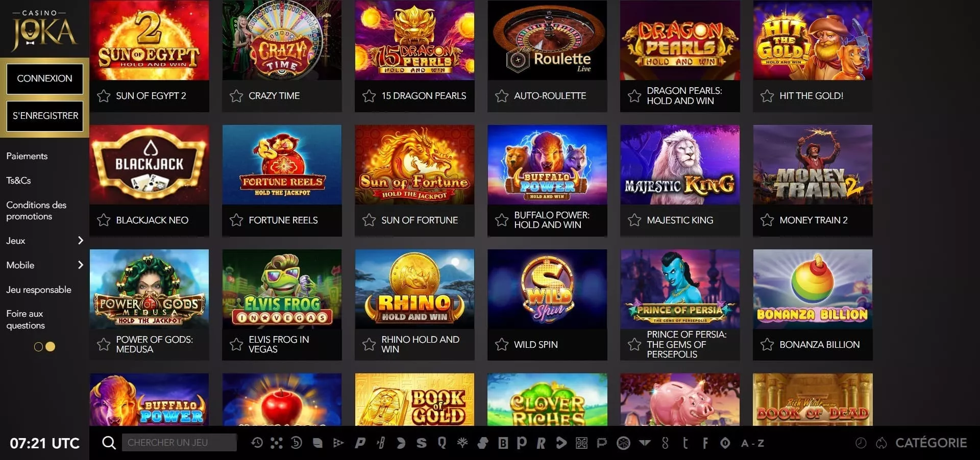Sort games alphabetically with A-Z
This screenshot has height=460, width=980.
click(752, 443)
